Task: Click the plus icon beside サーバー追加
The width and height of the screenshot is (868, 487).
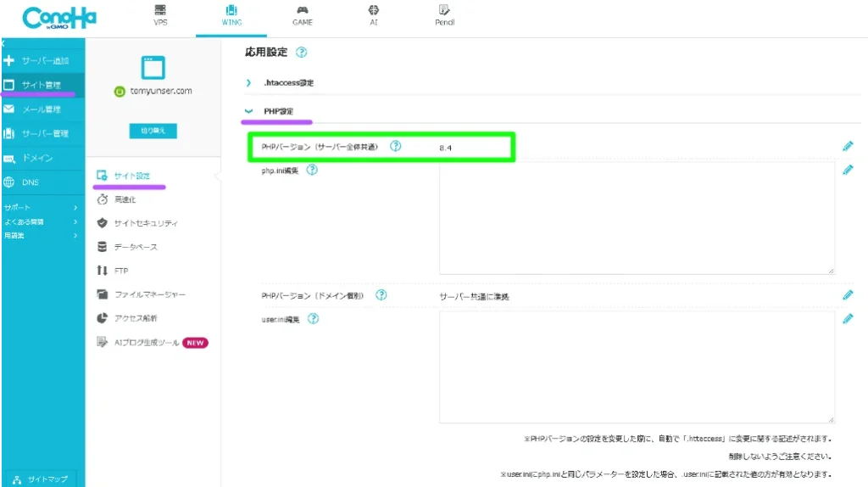Action: coord(8,60)
